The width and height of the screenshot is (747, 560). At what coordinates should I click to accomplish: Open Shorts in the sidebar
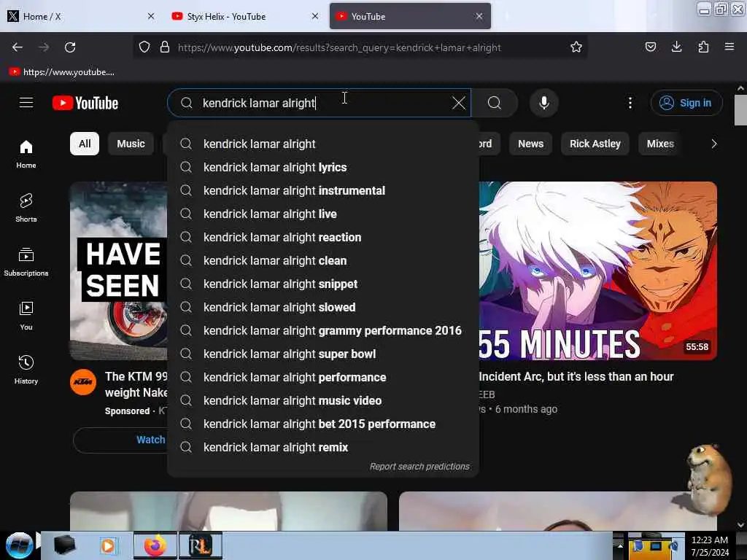point(26,208)
